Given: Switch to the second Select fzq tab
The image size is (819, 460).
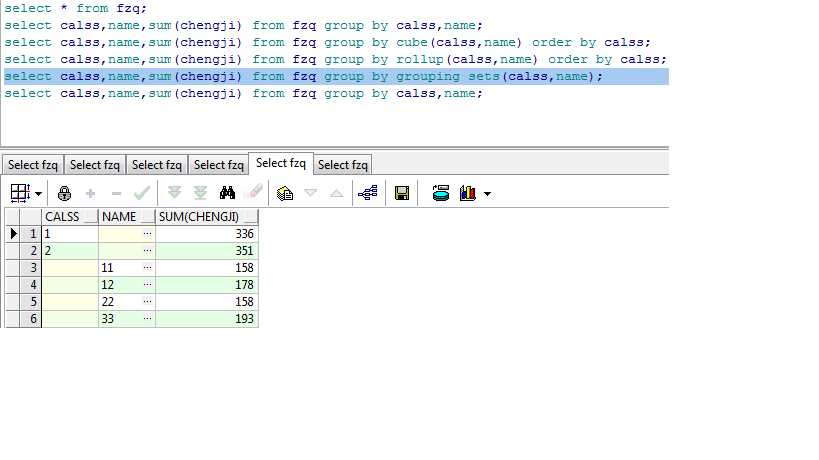Looking at the screenshot, I should point(95,165).
